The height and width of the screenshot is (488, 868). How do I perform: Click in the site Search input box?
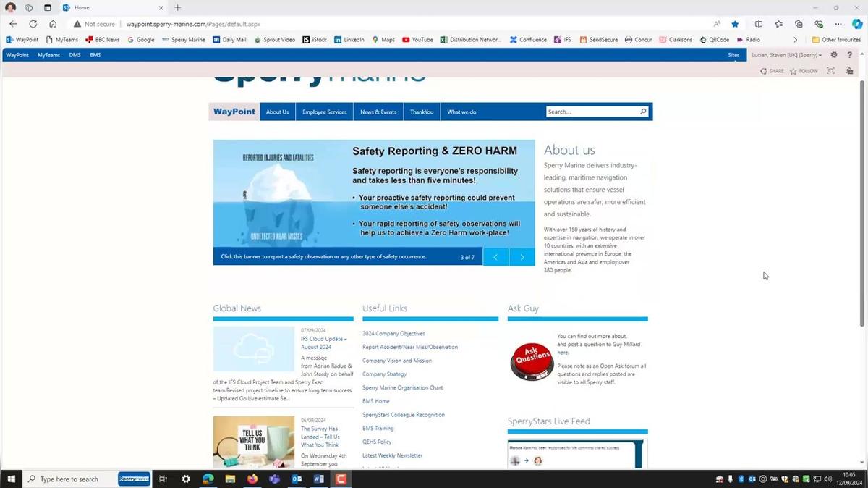click(x=592, y=112)
